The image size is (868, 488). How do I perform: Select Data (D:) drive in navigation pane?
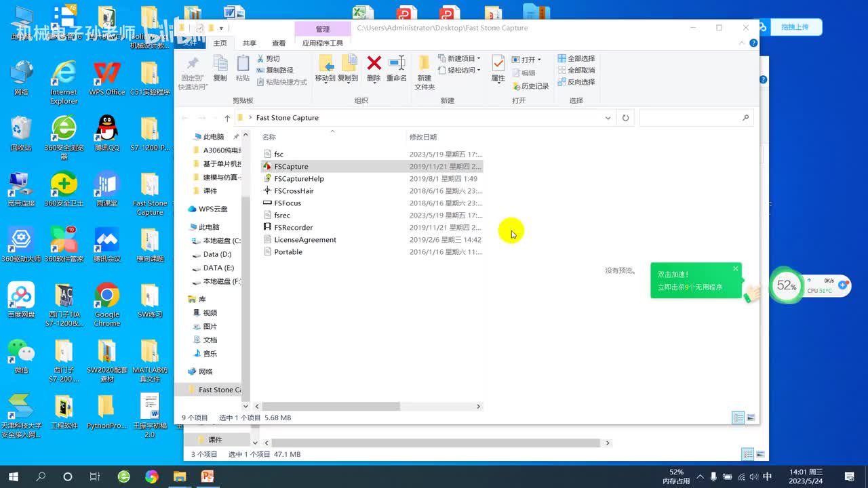pos(217,254)
